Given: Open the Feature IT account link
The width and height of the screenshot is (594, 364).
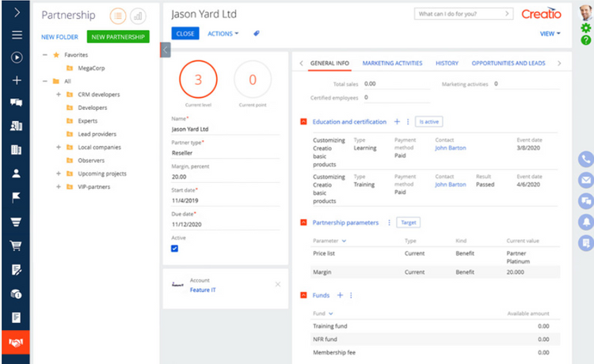Looking at the screenshot, I should pos(203,290).
